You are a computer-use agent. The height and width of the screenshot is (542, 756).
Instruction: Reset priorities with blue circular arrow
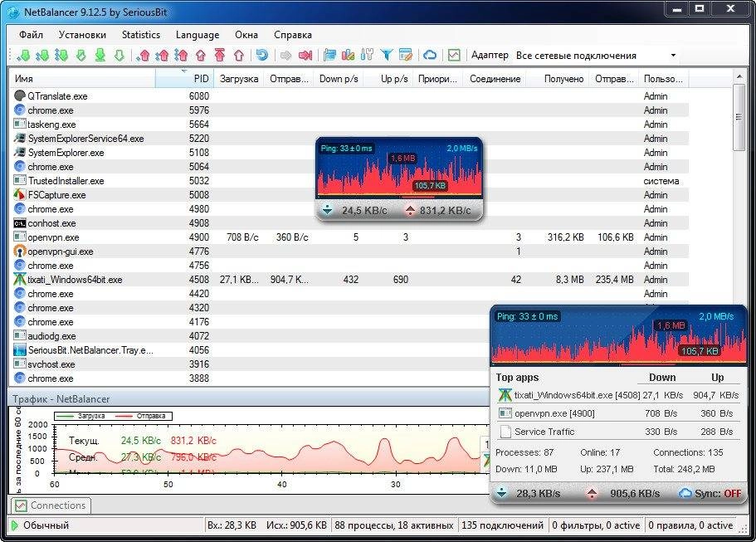(x=261, y=55)
